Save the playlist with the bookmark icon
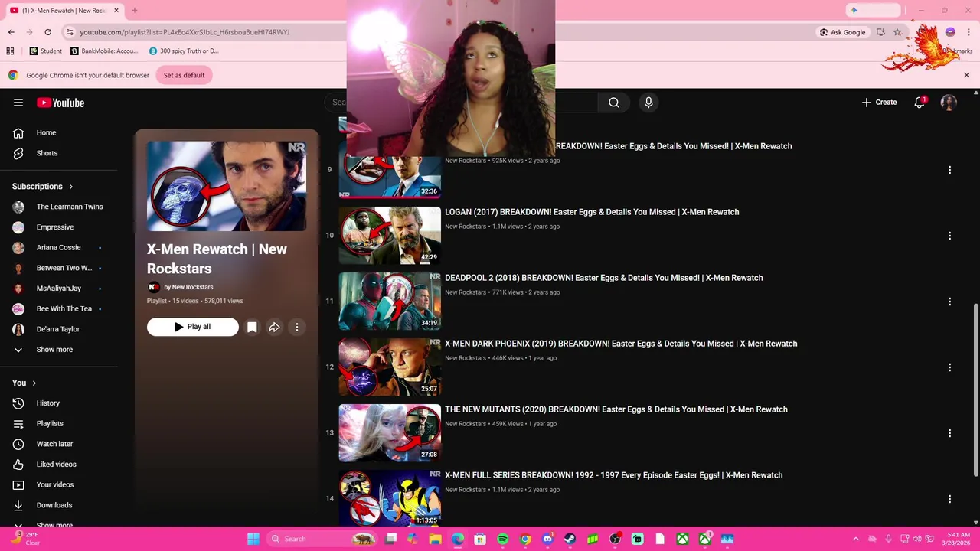The image size is (980, 551). pos(252,327)
